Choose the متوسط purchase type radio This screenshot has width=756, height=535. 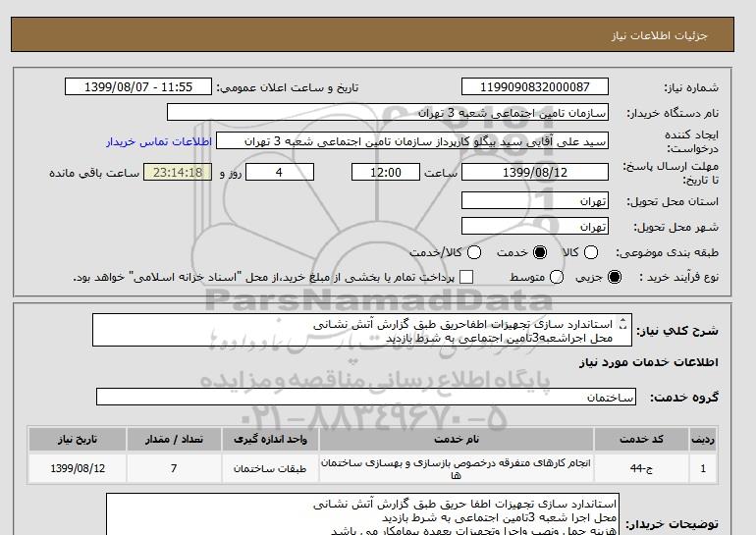pyautogui.click(x=557, y=277)
